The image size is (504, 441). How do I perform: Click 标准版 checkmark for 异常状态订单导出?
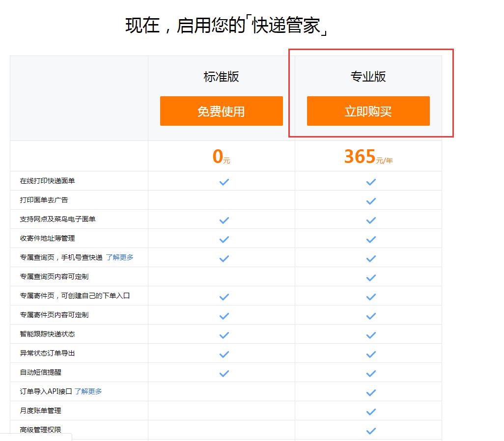click(x=224, y=354)
